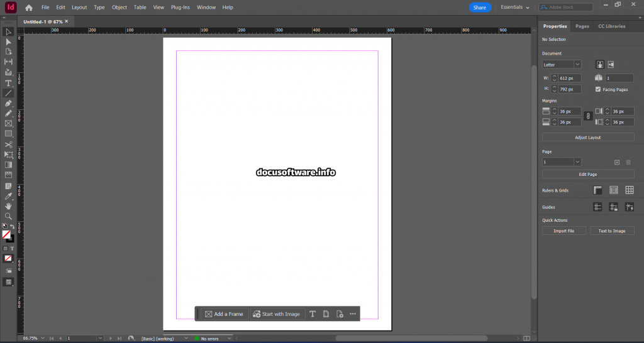Select the Rectangle tool
This screenshot has height=343, width=644.
8,133
